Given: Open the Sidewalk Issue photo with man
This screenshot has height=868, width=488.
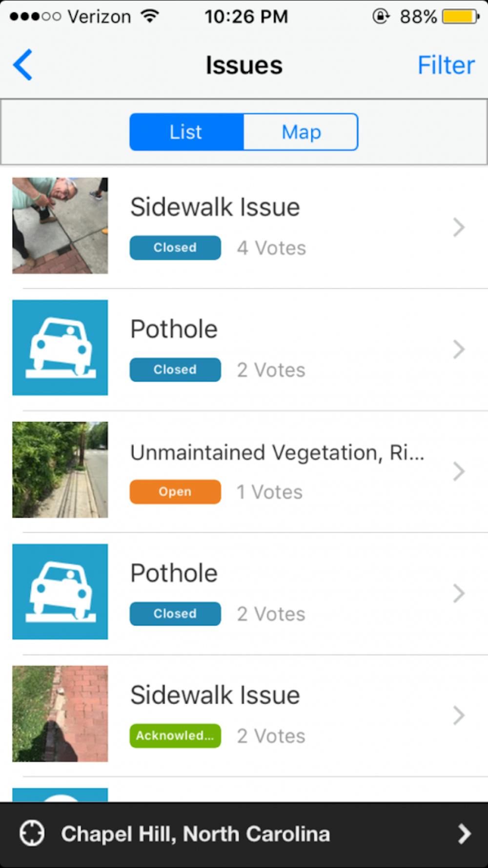Looking at the screenshot, I should (x=60, y=225).
